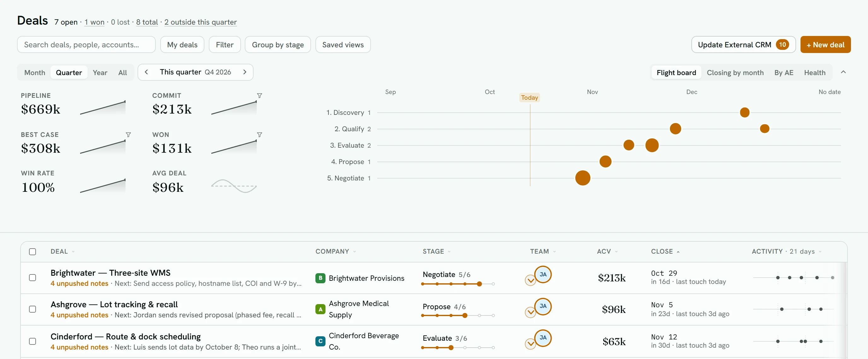
Task: Select the Closing by month chart tab
Action: coord(735,73)
